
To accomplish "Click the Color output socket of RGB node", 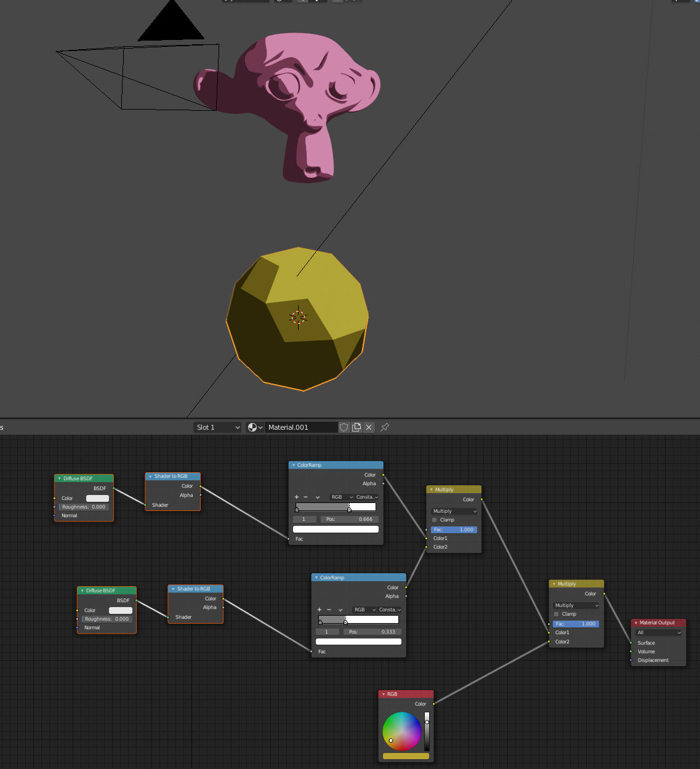I will (433, 704).
